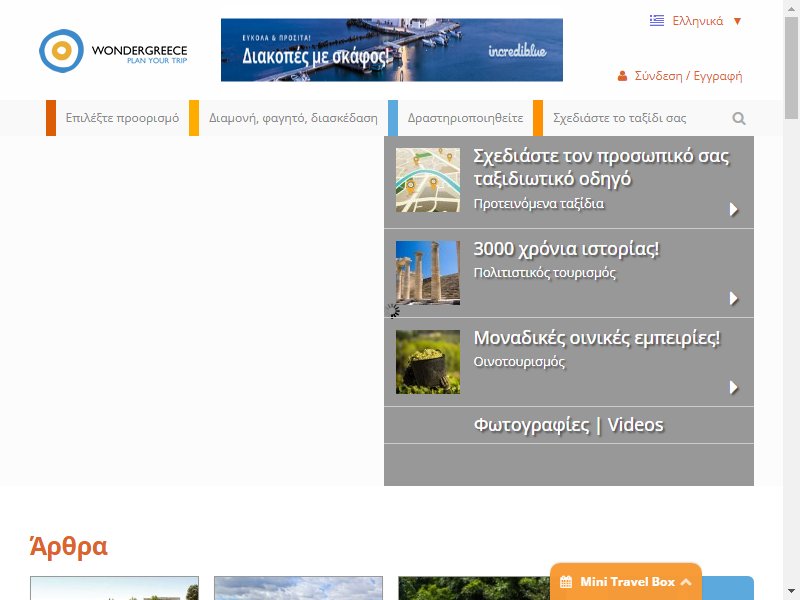Click arrow beside Προτεινόμενα ταξίδια
800x600 pixels.
734,210
